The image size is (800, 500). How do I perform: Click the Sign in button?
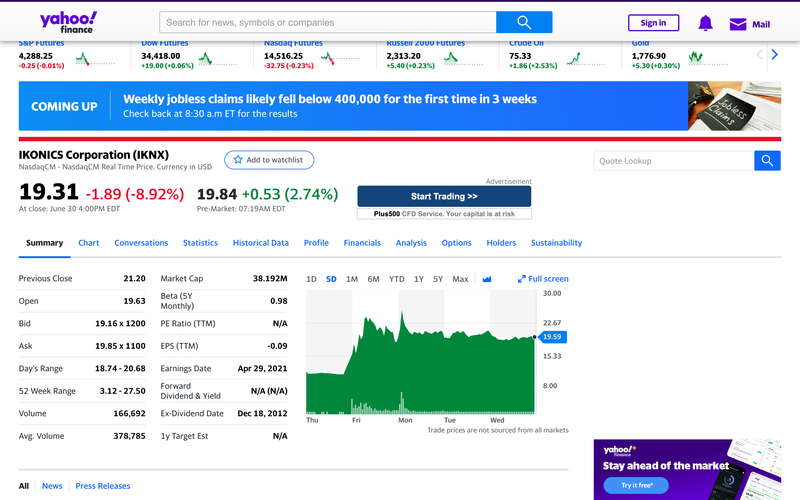coord(653,23)
